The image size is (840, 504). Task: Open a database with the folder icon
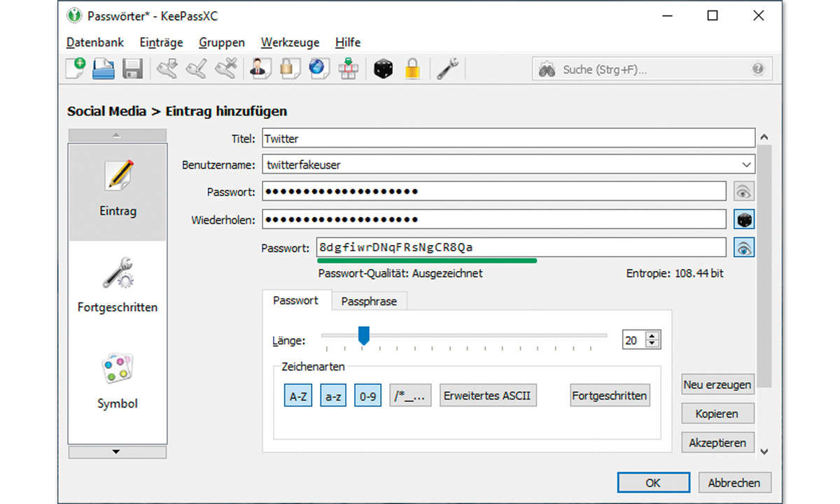tap(104, 69)
